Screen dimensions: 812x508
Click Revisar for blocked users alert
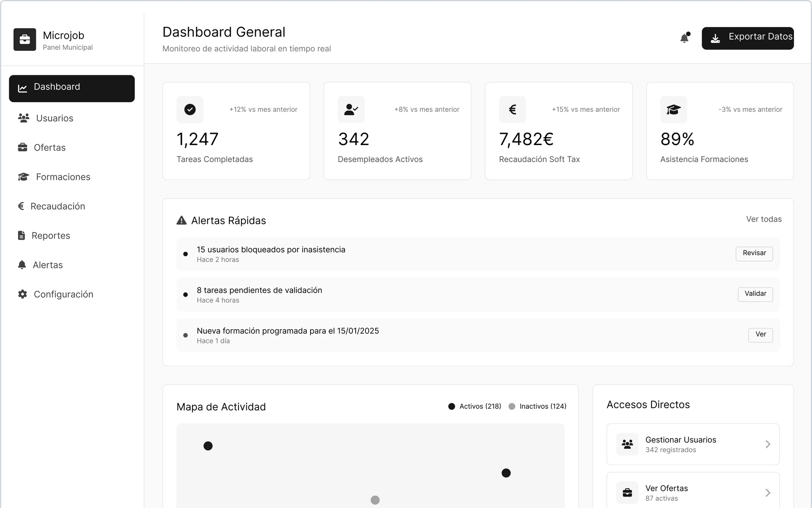754,254
